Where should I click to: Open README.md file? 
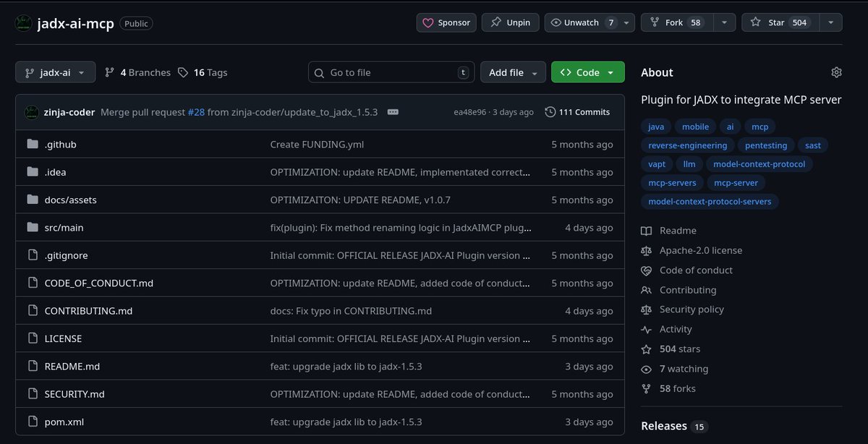click(x=72, y=366)
